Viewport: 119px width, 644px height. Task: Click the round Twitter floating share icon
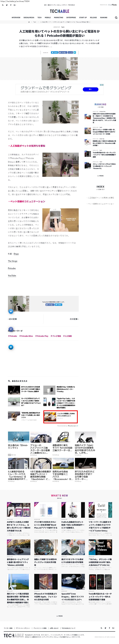[11, 311]
